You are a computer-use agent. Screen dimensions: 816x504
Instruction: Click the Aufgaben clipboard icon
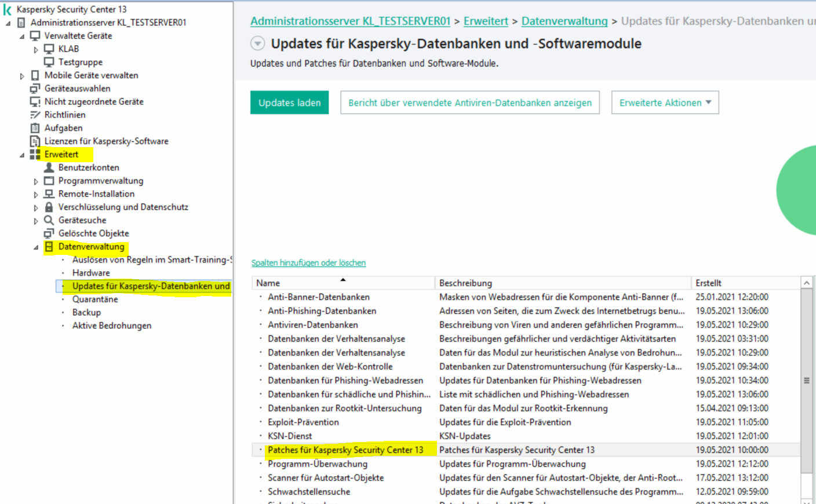pyautogui.click(x=35, y=128)
